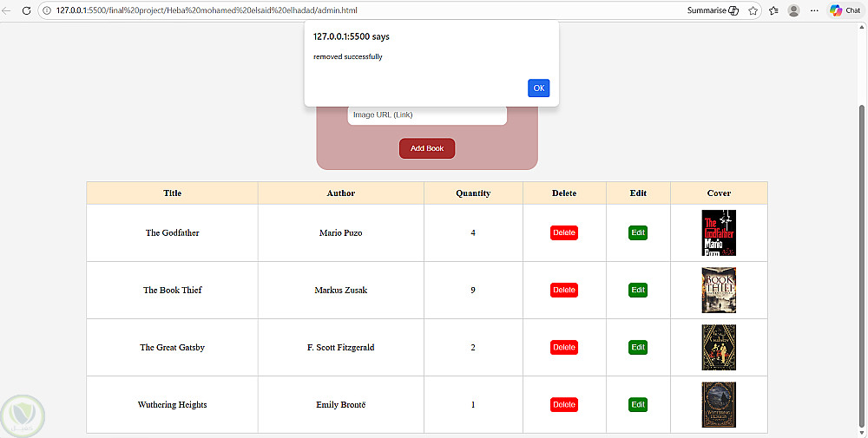Click the author cell 'F. Scott Fitzgerald'
This screenshot has width=868, height=438.
tap(341, 347)
